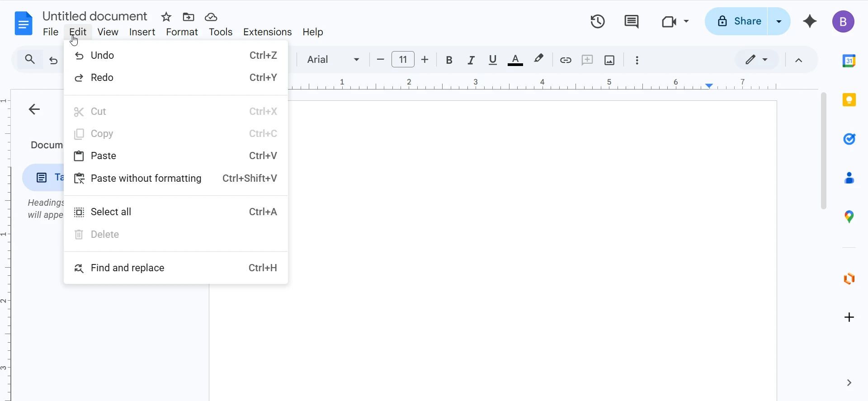Open the Arial font dropdown

click(x=333, y=60)
